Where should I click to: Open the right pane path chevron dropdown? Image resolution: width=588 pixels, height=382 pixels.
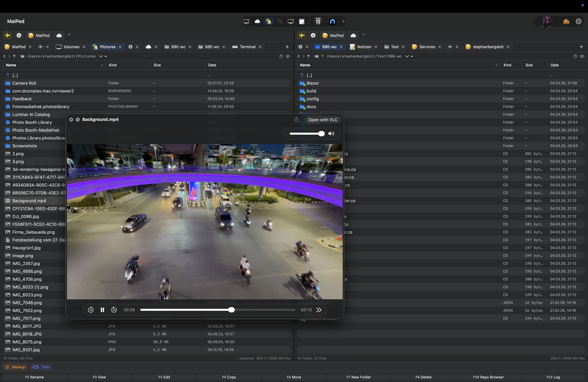pyautogui.click(x=407, y=56)
